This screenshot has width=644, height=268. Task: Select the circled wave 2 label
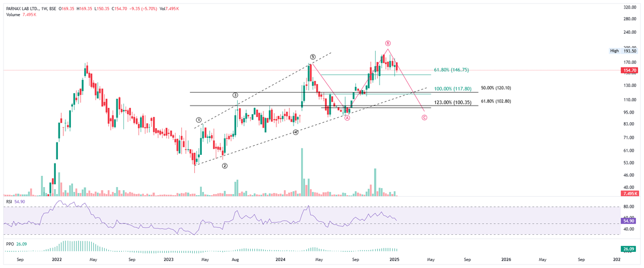pos(225,166)
